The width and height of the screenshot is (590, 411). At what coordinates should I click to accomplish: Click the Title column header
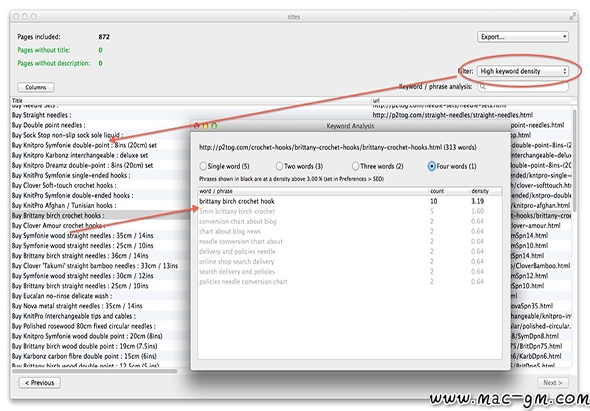coord(190,100)
